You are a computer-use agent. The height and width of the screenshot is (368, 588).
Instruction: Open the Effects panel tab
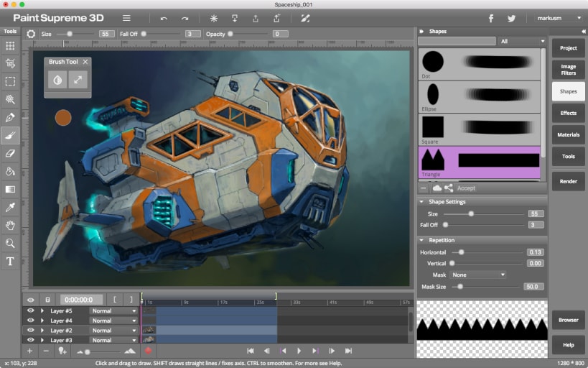coord(568,113)
